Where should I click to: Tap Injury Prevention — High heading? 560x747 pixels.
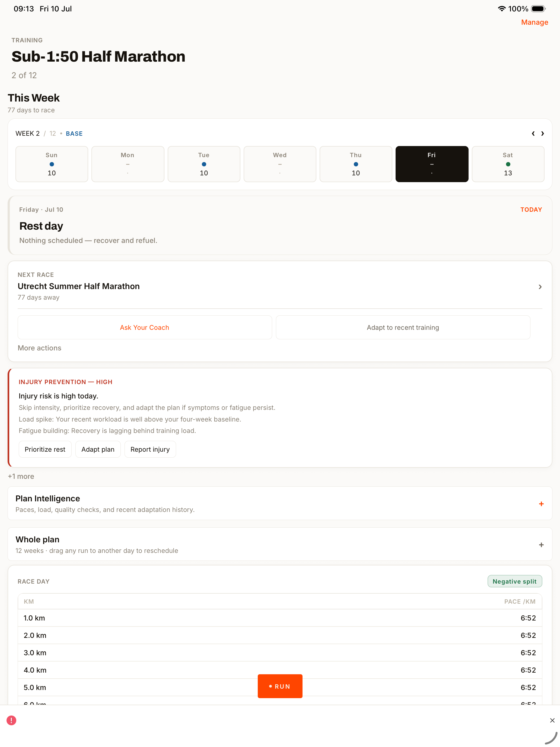[x=65, y=382]
